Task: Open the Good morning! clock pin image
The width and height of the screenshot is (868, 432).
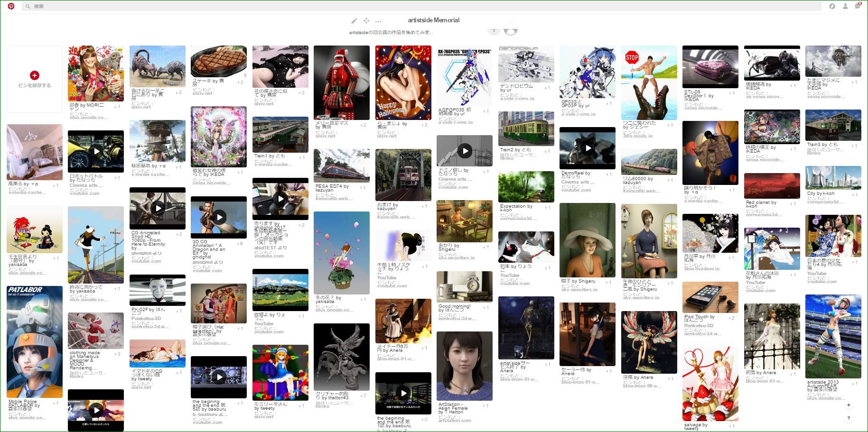Action: click(465, 286)
